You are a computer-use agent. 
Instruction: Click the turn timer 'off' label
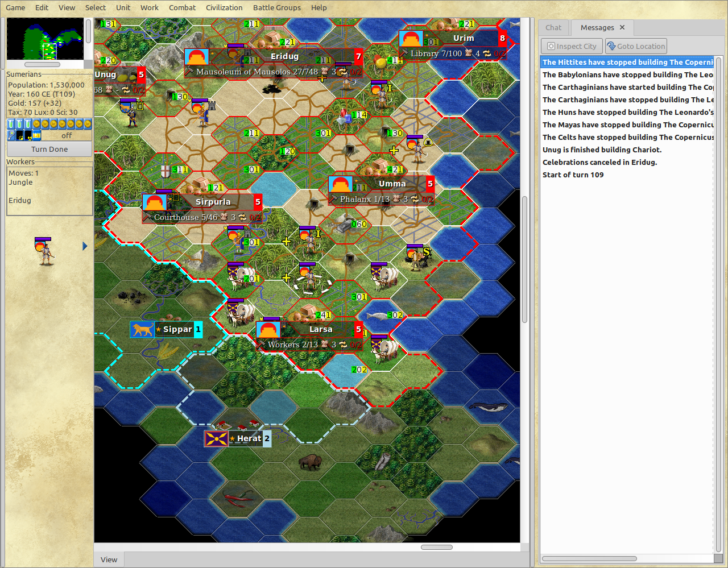click(x=67, y=135)
